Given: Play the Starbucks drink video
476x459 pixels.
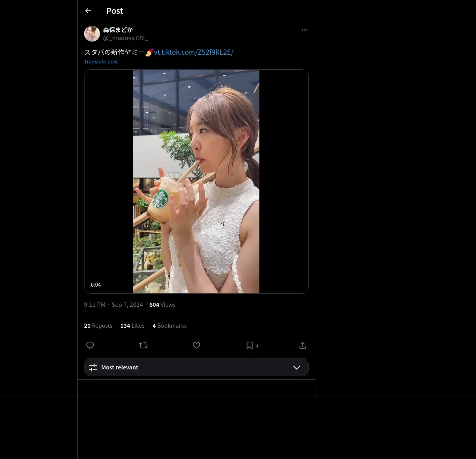Looking at the screenshot, I should pos(196,182).
